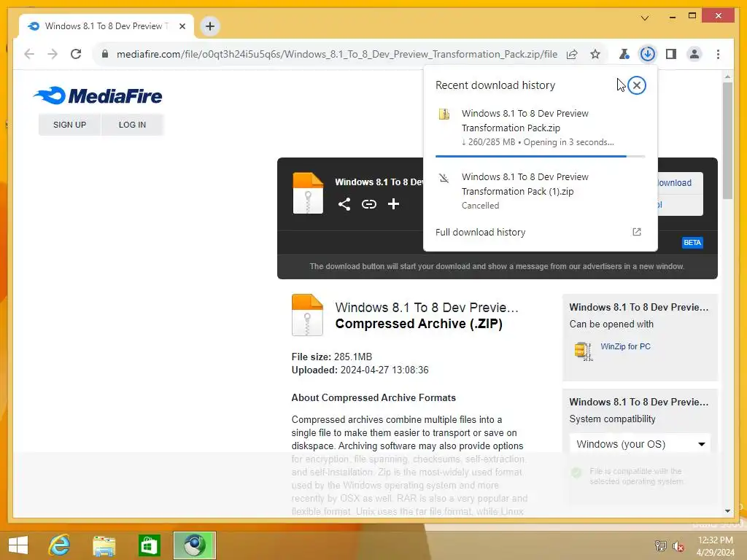Close the Windows 8.1 To 8 Dev Preview tab
This screenshot has height=560, width=747.
pos(182,26)
